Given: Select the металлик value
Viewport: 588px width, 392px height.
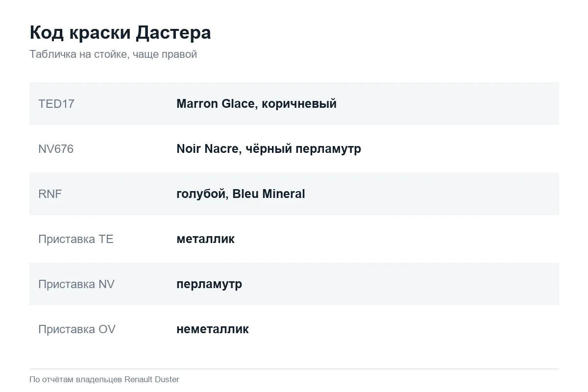Looking at the screenshot, I should pos(205,239).
